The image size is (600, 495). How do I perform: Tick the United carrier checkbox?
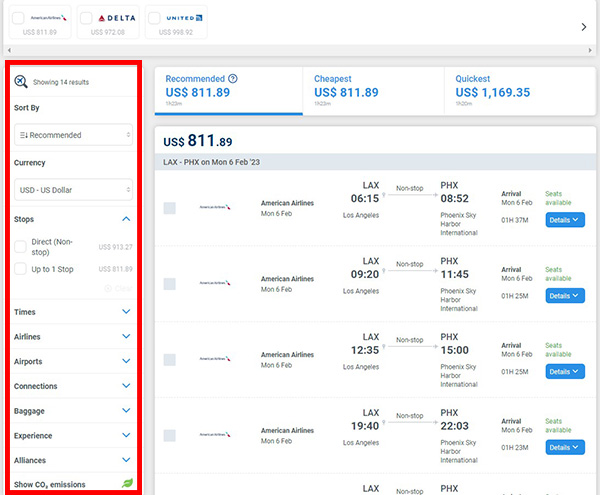[154, 18]
